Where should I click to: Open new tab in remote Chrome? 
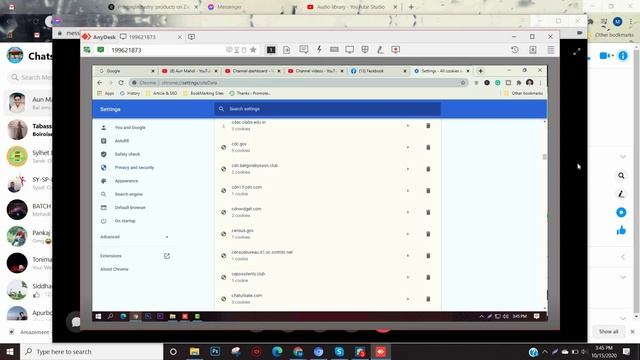click(480, 71)
